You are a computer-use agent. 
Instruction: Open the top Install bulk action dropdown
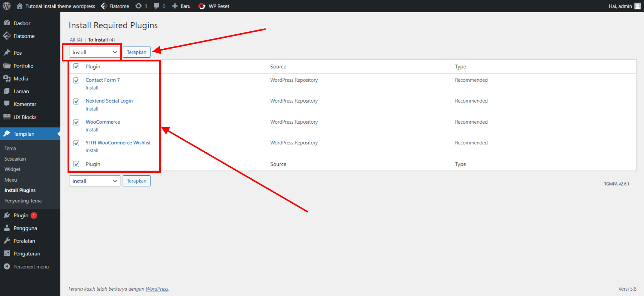click(94, 52)
